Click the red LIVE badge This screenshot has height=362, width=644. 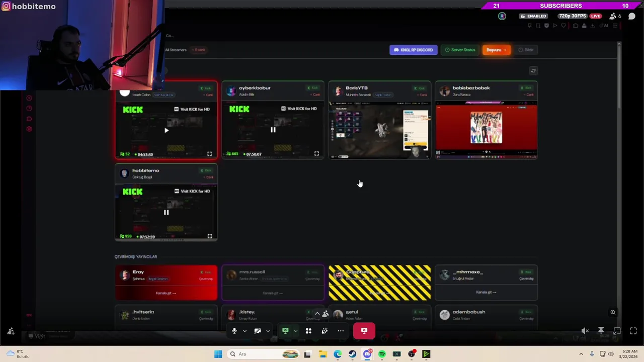596,16
